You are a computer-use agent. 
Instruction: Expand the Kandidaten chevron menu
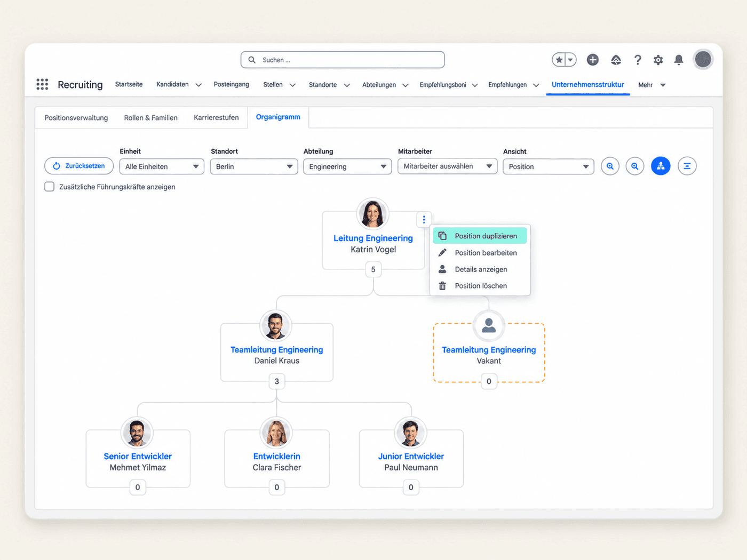[198, 85]
